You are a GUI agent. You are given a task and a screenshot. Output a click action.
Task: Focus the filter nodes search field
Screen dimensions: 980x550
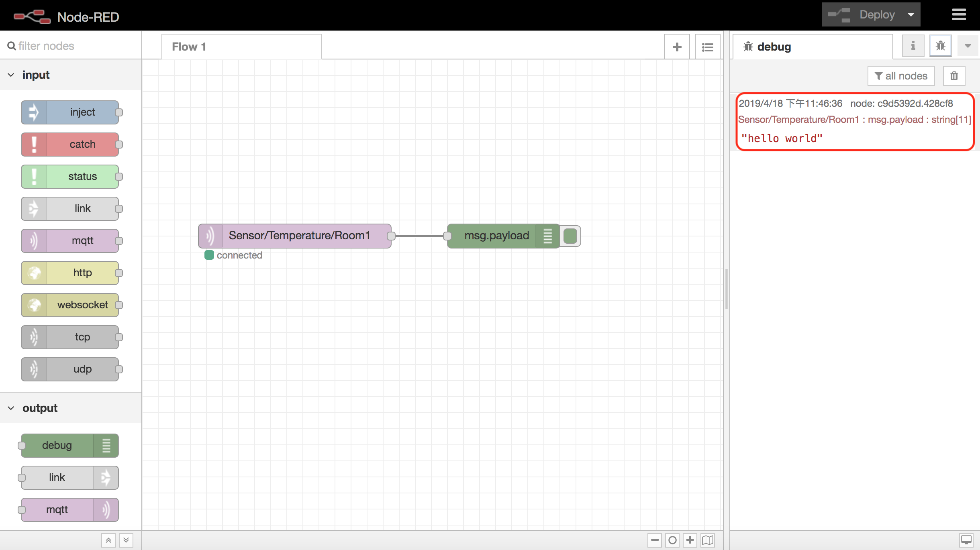[x=71, y=46]
